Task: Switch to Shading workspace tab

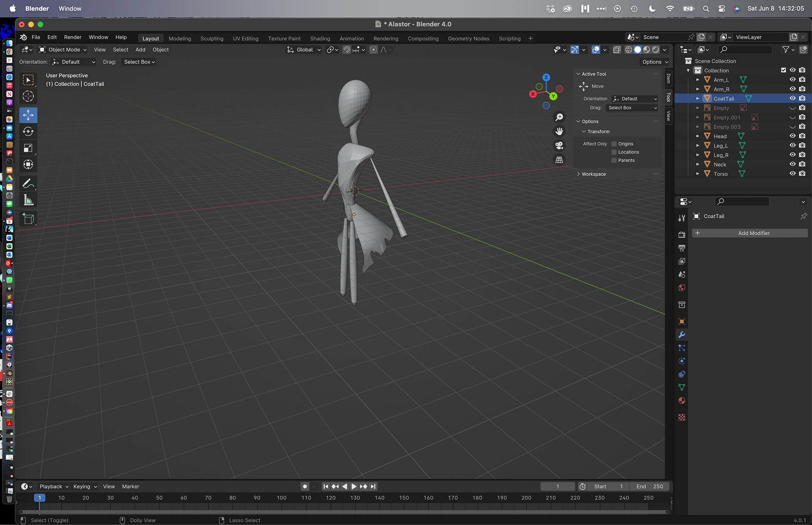Action: coord(320,38)
